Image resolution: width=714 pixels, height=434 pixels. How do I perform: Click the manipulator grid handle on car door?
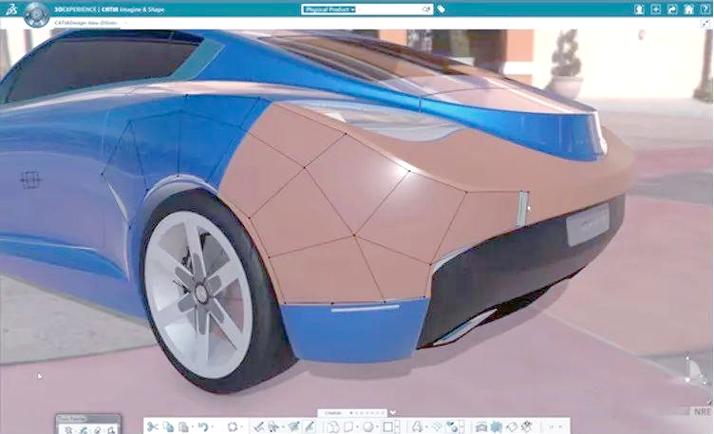coord(31,179)
